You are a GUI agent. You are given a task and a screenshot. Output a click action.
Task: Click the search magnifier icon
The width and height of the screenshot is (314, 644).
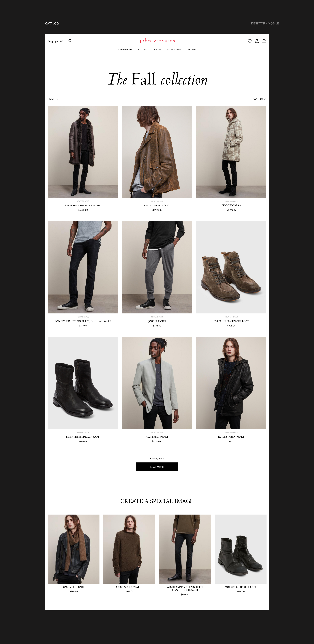pos(70,41)
